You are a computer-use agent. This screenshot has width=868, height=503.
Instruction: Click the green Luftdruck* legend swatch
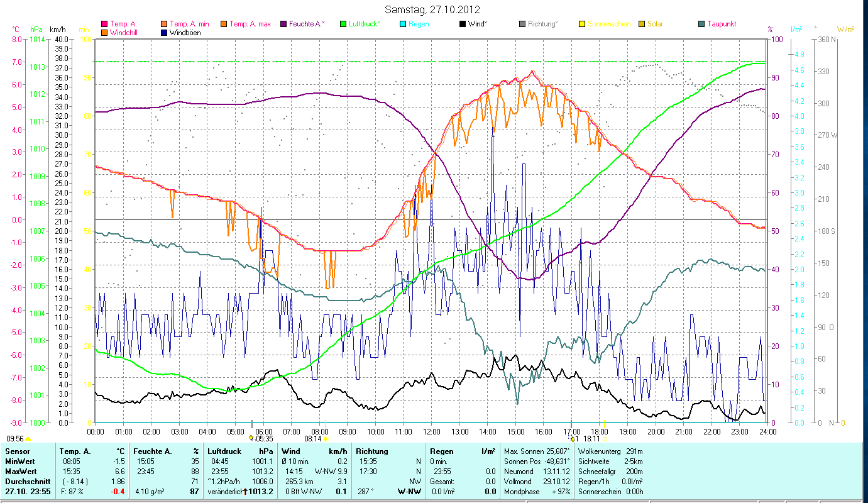coord(344,25)
